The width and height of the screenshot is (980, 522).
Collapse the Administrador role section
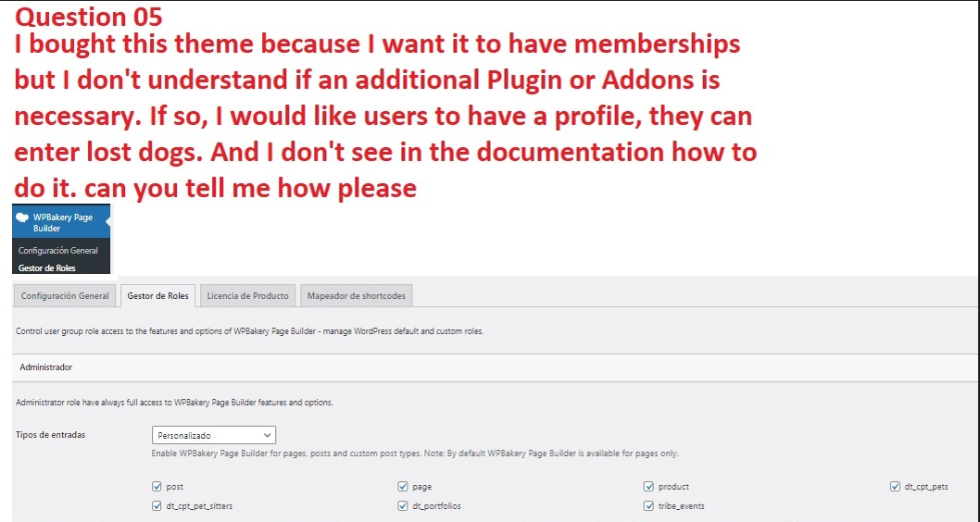tap(496, 367)
